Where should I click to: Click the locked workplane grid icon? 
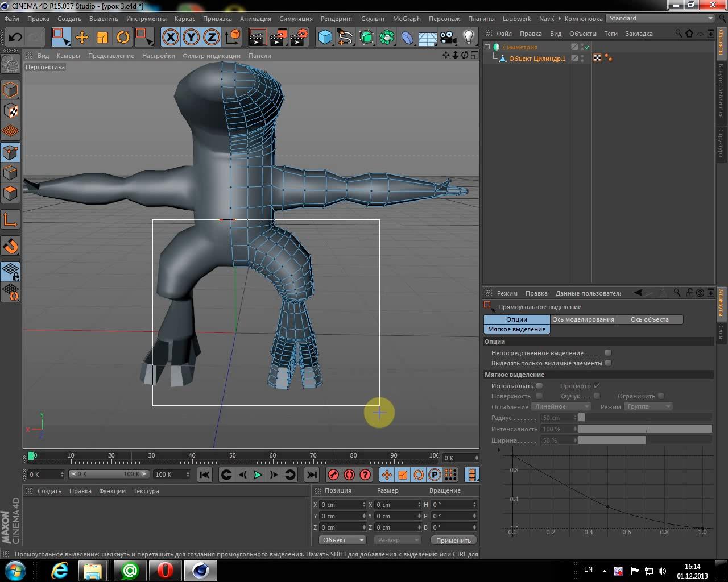point(10,271)
